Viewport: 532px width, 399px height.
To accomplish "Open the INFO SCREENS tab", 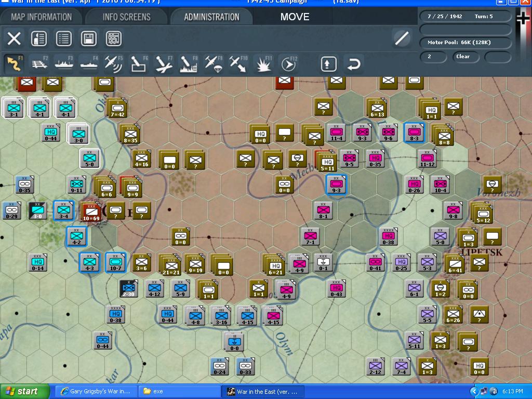I will [x=127, y=17].
